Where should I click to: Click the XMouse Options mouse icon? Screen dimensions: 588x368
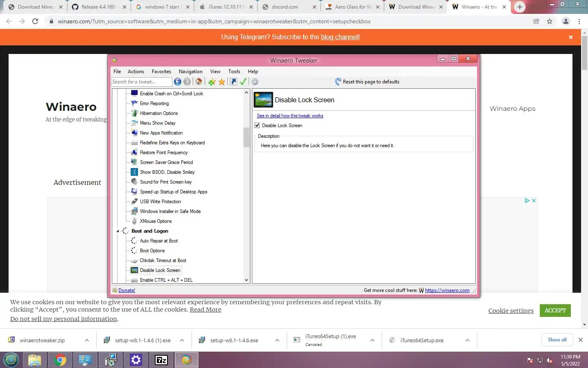click(x=134, y=221)
